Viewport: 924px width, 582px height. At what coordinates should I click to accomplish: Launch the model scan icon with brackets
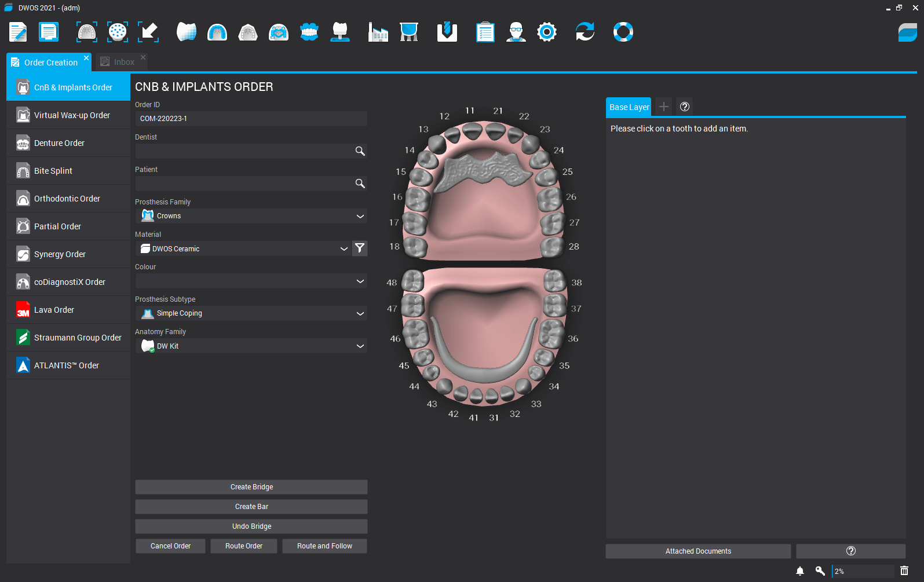click(x=87, y=32)
